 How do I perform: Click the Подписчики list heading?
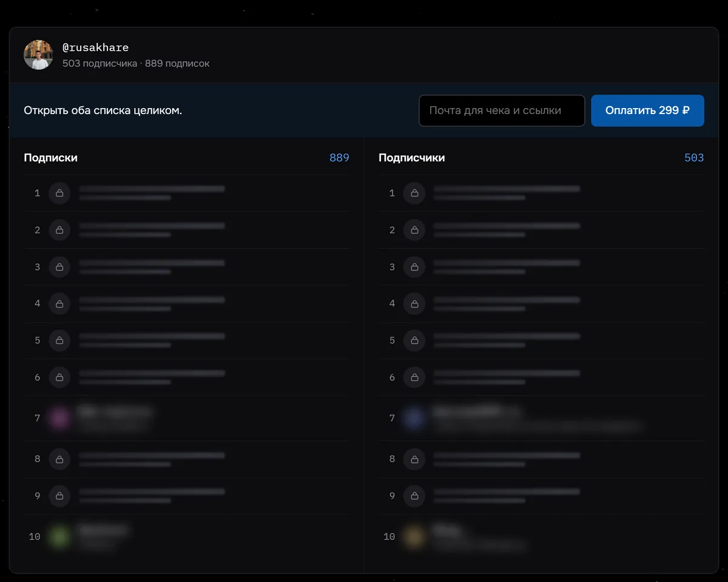(x=411, y=158)
